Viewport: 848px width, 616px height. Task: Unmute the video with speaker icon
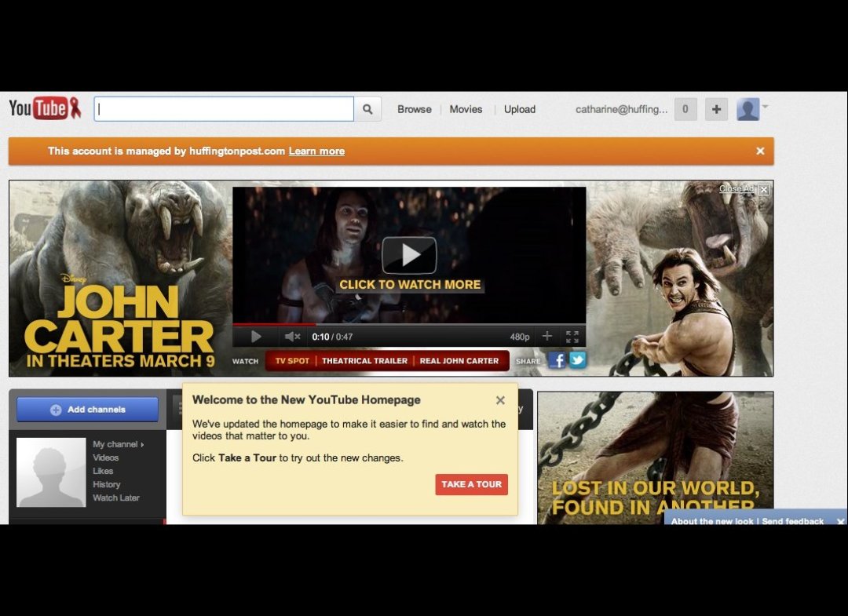292,337
